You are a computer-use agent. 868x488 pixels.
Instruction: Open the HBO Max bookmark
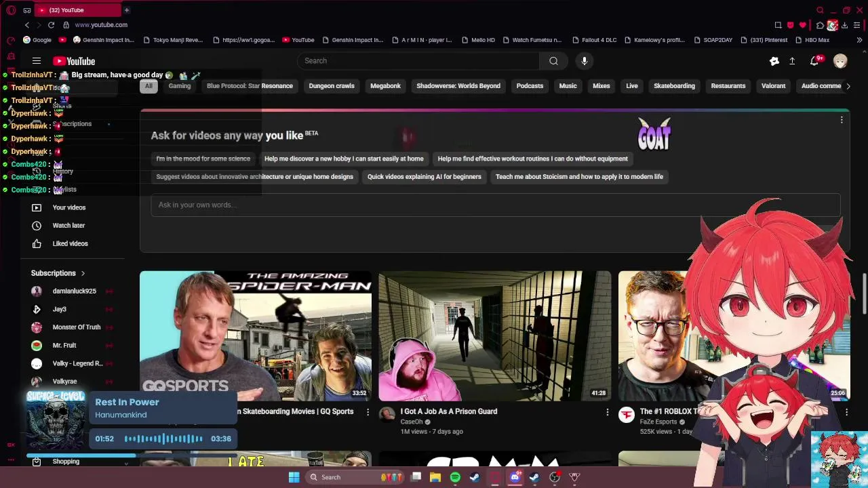(x=812, y=40)
